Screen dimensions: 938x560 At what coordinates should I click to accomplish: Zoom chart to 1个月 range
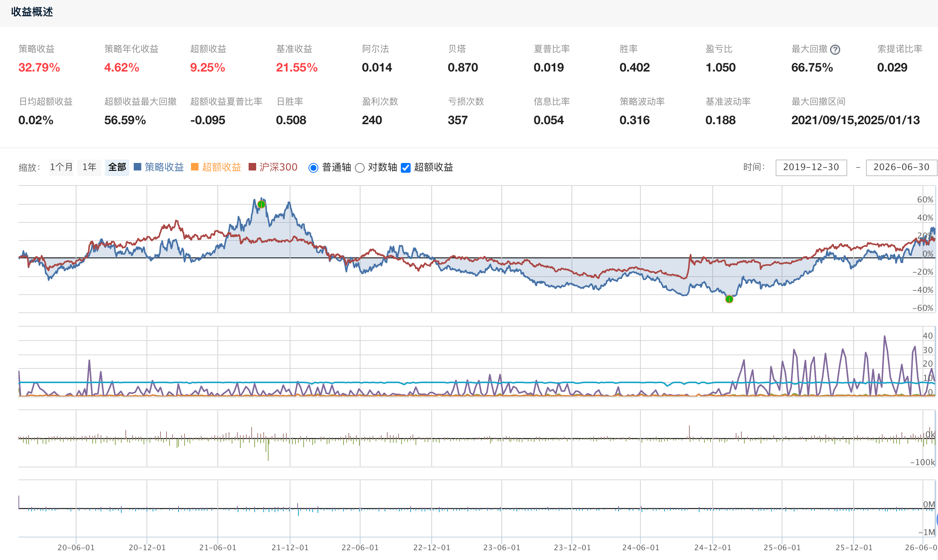click(x=61, y=167)
